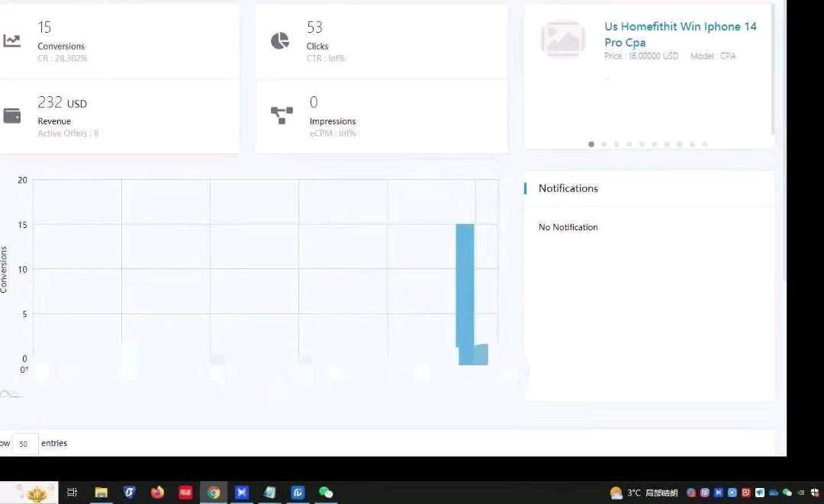Image resolution: width=824 pixels, height=504 pixels.
Task: Click the WeChat system tray icon
Action: [x=787, y=493]
